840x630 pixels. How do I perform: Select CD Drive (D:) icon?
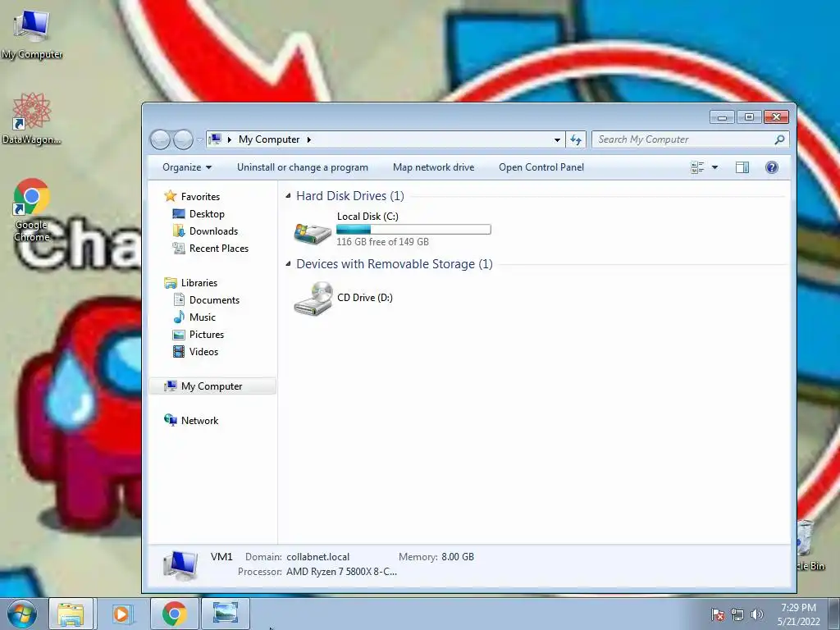point(314,299)
